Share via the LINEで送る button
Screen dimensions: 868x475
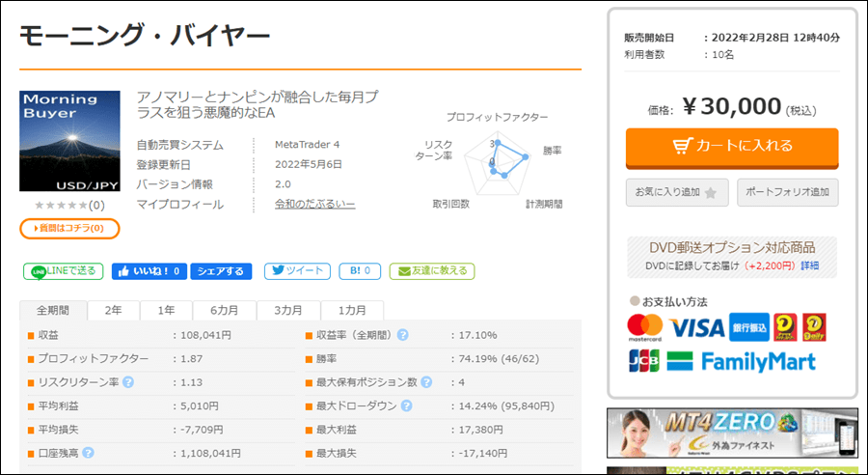(63, 271)
